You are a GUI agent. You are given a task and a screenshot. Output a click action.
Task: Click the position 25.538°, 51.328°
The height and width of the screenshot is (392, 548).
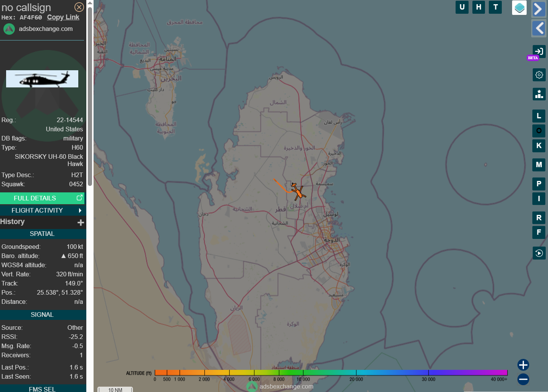pos(60,292)
